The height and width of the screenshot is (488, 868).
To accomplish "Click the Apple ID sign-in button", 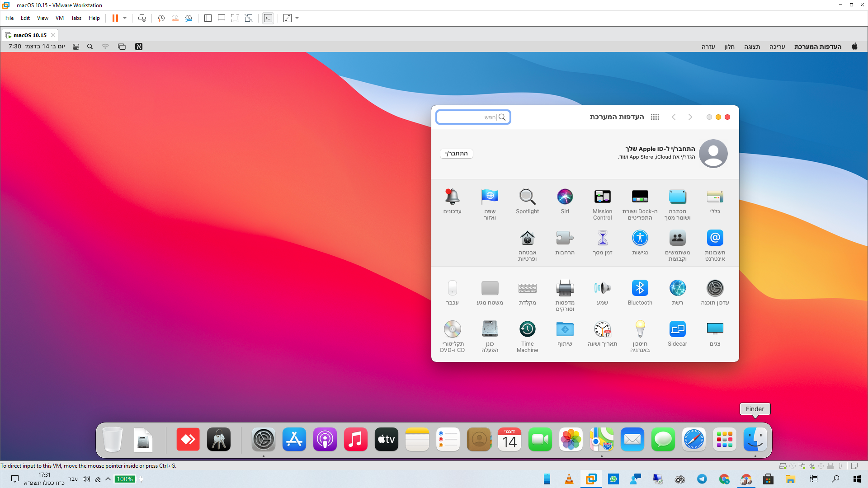I will coord(456,154).
